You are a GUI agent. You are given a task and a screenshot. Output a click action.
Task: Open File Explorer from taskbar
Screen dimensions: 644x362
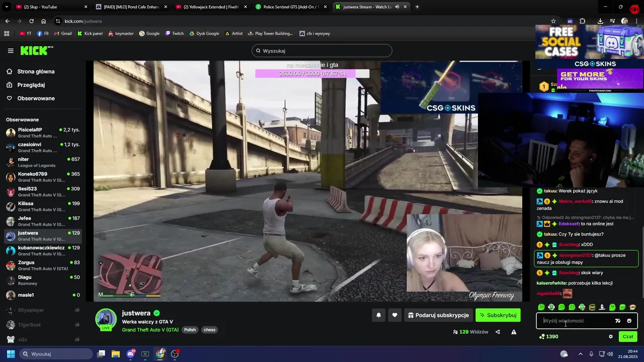click(116, 354)
